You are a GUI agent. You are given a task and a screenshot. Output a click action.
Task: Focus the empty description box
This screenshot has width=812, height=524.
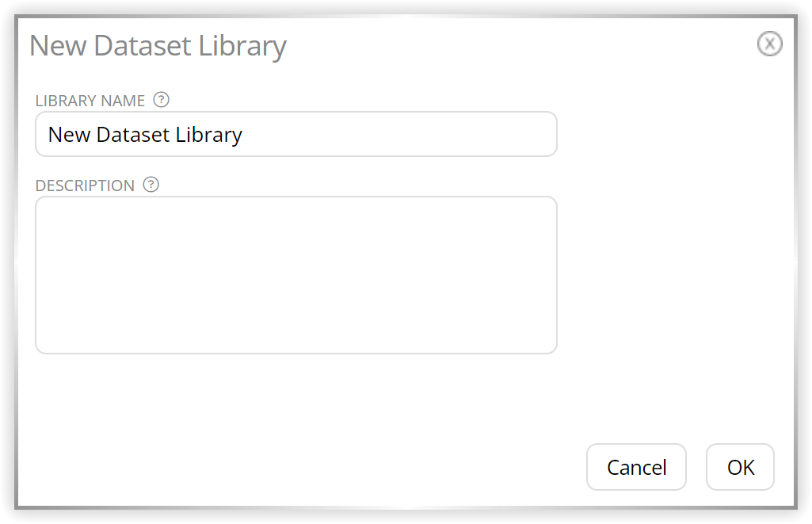point(296,275)
